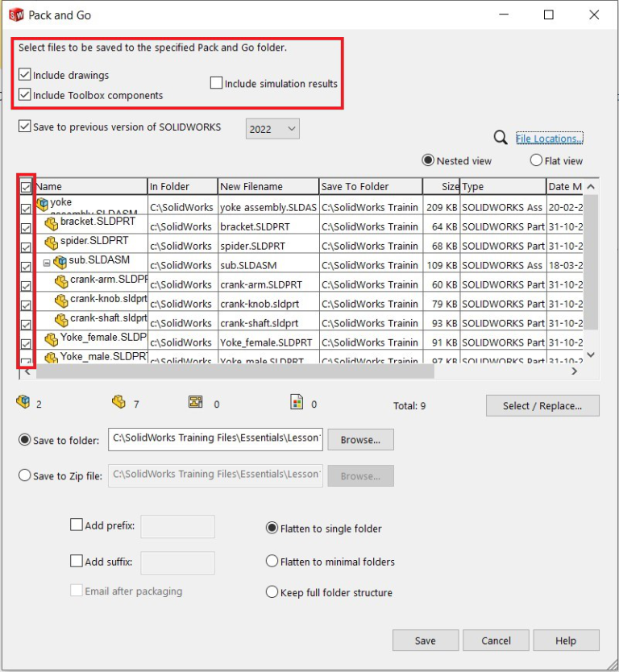Click the file list scroll down arrow
Screen dimensions: 619x672
pos(591,355)
